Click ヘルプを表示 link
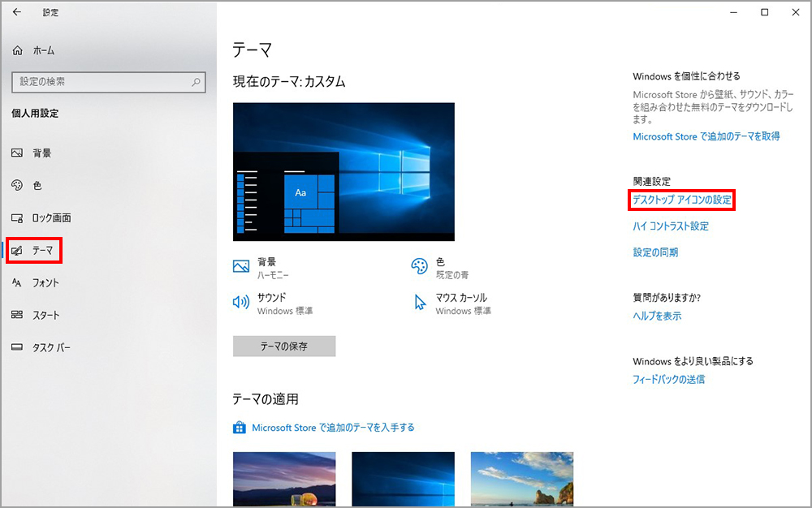812x508 pixels. (657, 316)
